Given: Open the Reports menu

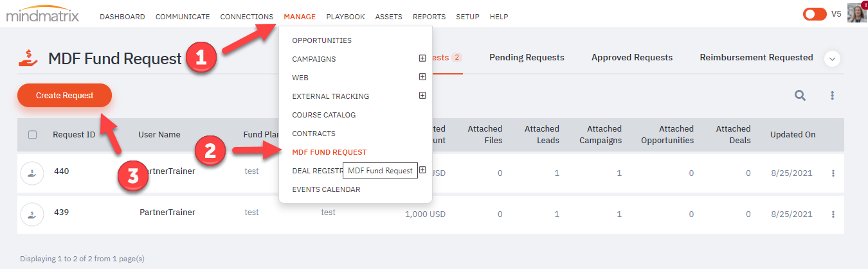Looking at the screenshot, I should (x=429, y=17).
